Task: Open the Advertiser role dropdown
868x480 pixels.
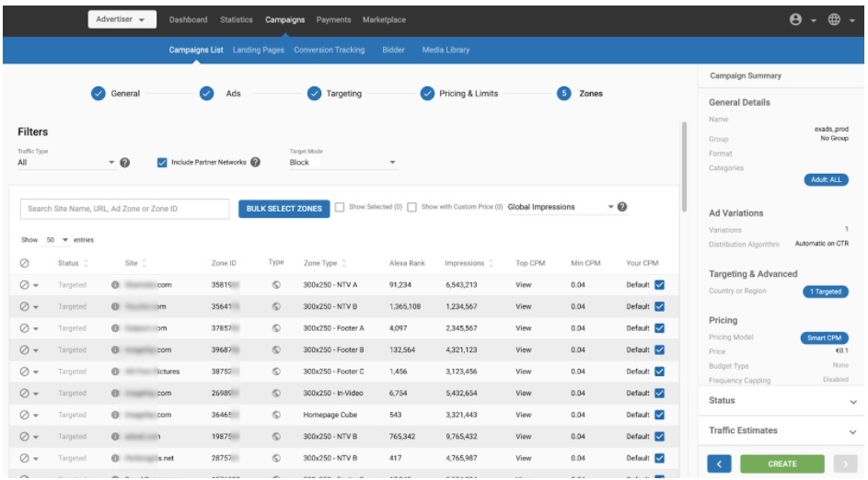Action: [x=122, y=19]
